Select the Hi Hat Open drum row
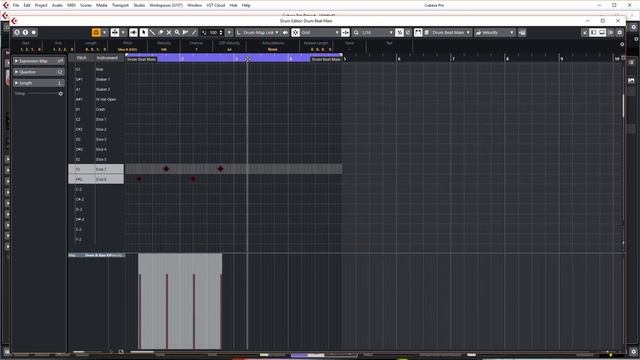 click(x=96, y=99)
